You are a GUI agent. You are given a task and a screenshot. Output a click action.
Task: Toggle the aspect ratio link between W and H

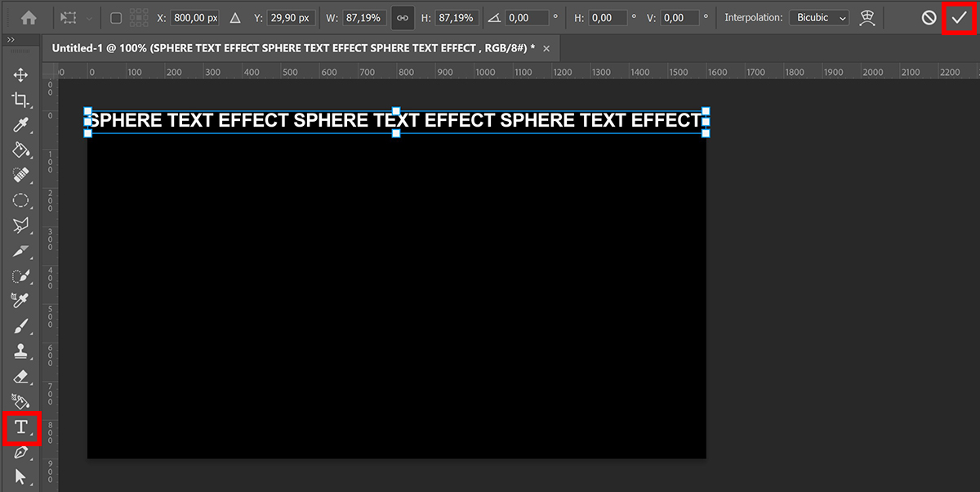(x=403, y=16)
